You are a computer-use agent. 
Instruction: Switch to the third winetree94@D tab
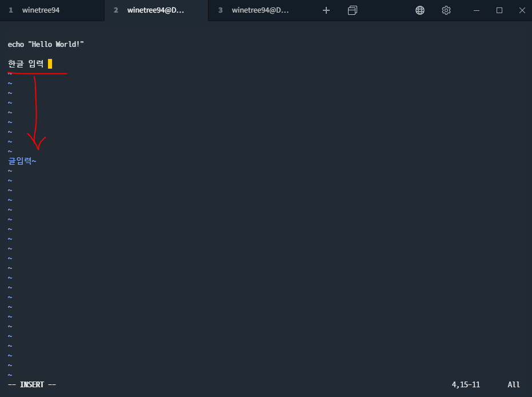click(260, 10)
